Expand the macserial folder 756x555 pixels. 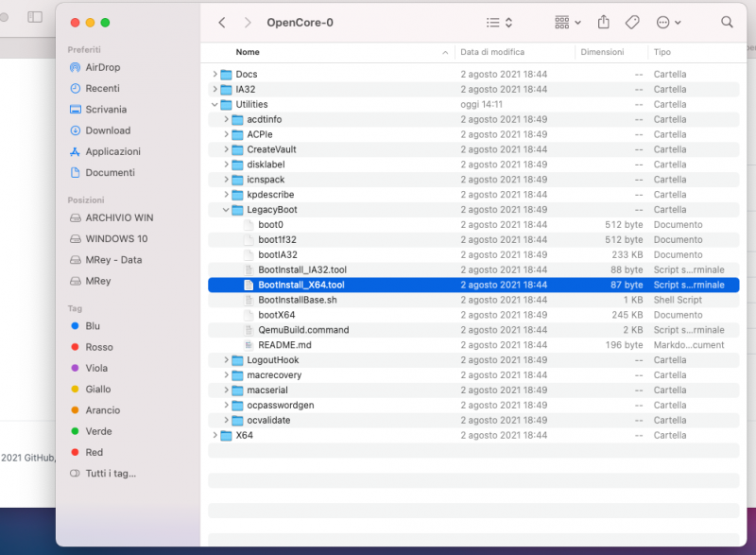pyautogui.click(x=226, y=390)
